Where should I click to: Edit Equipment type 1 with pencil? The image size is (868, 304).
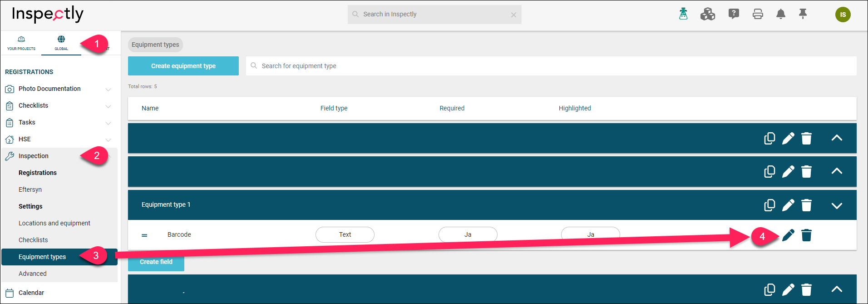tap(789, 205)
